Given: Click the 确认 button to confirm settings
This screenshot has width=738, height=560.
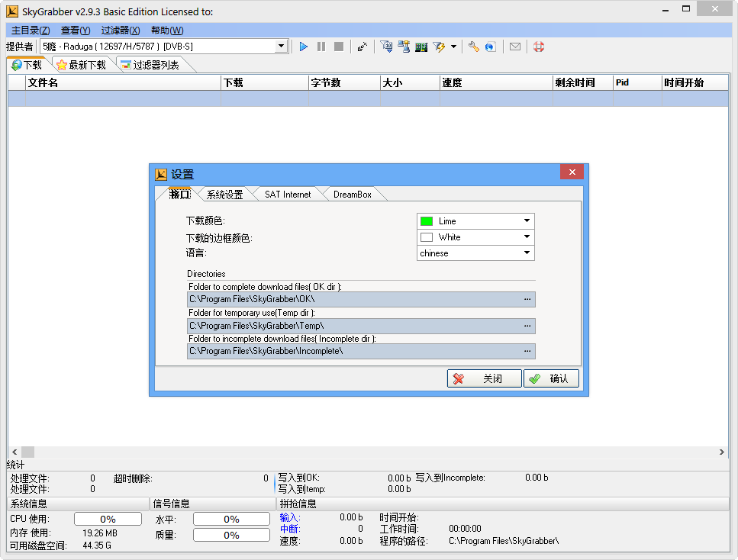Looking at the screenshot, I should coord(551,378).
